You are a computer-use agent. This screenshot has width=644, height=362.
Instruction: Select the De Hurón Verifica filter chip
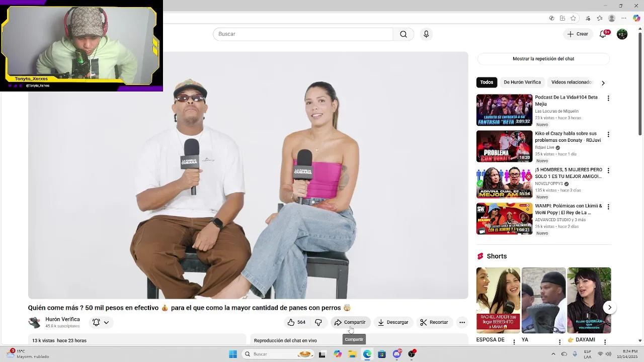tap(522, 82)
